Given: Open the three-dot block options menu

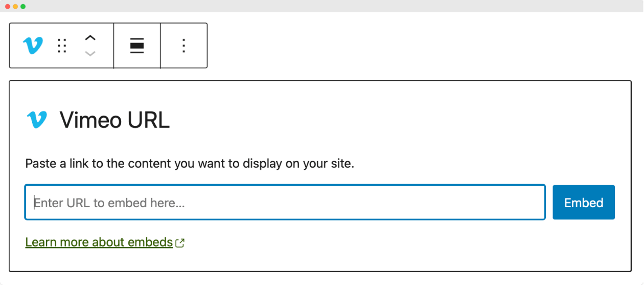Looking at the screenshot, I should 184,46.
